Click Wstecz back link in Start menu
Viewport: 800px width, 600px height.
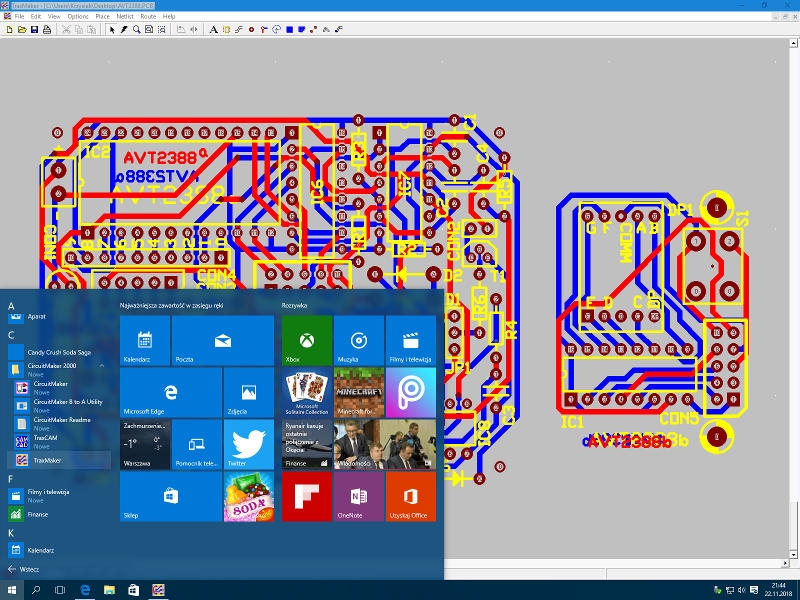click(x=24, y=569)
